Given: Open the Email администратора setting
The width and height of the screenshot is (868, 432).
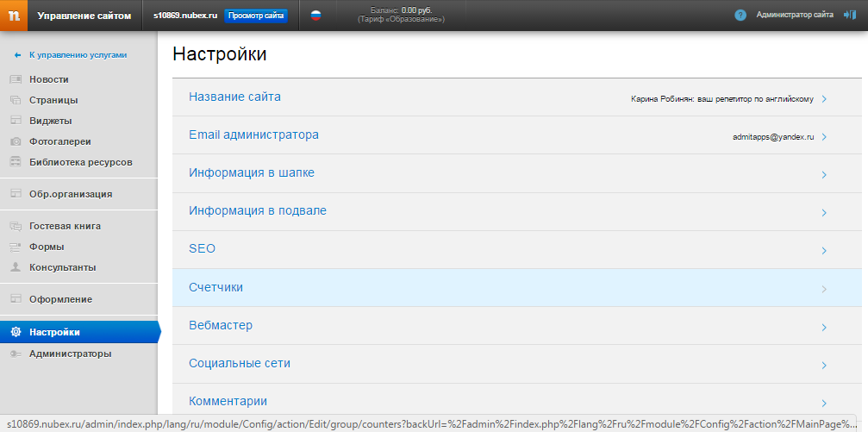Looking at the screenshot, I should point(517,135).
